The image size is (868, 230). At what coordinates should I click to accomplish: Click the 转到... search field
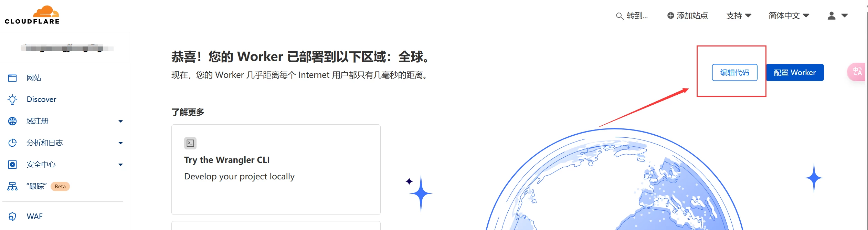(x=632, y=16)
